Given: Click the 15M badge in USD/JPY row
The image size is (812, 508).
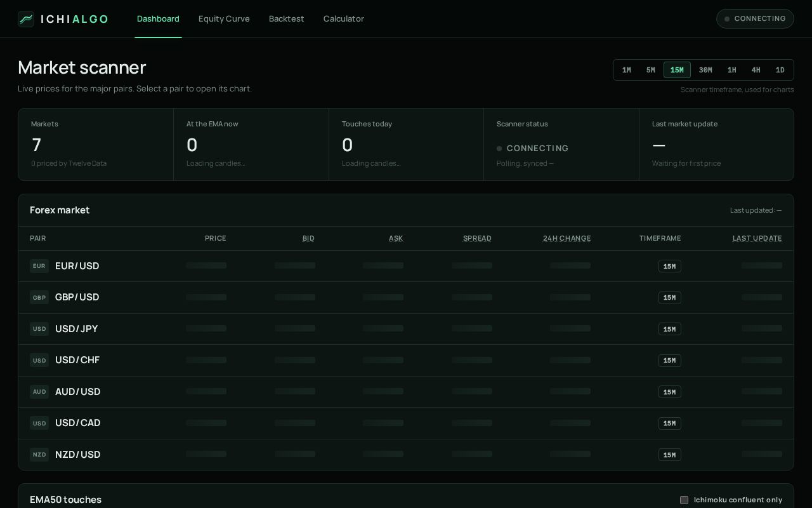Looking at the screenshot, I should pos(669,329).
